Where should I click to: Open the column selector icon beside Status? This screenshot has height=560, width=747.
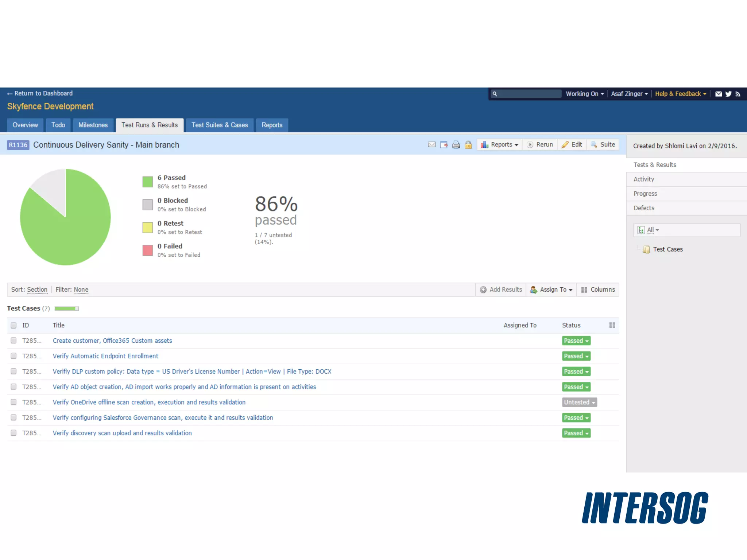click(612, 325)
